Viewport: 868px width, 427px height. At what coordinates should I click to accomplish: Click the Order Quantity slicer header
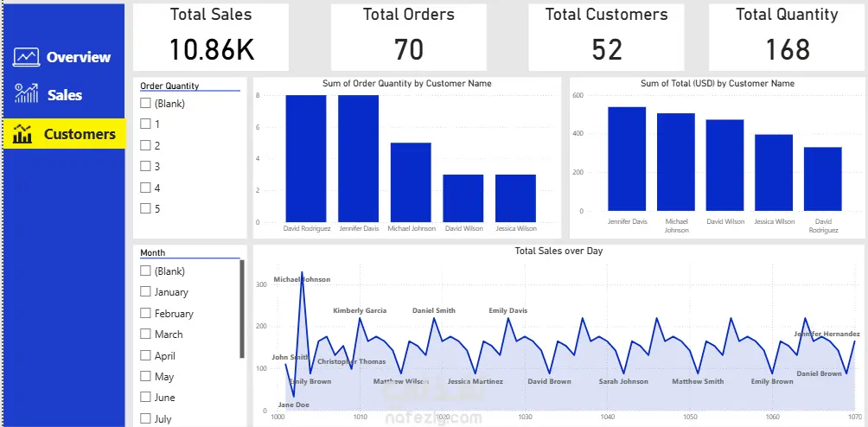tap(169, 86)
